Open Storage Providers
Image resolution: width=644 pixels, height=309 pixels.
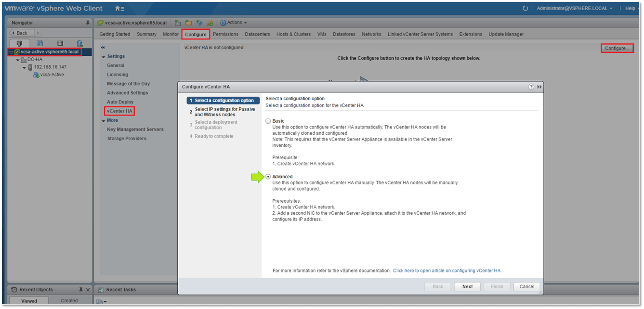pyautogui.click(x=127, y=139)
